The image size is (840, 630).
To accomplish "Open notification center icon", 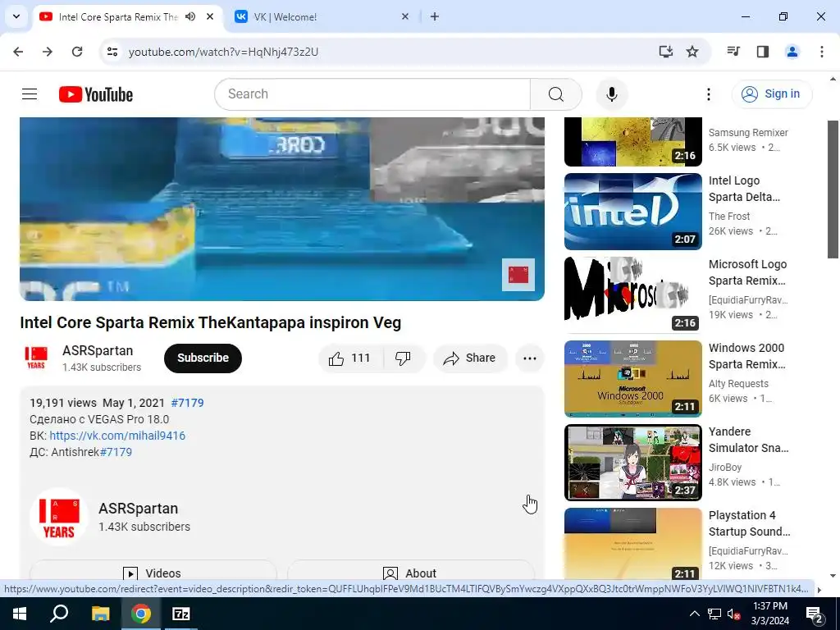I will coord(815,614).
